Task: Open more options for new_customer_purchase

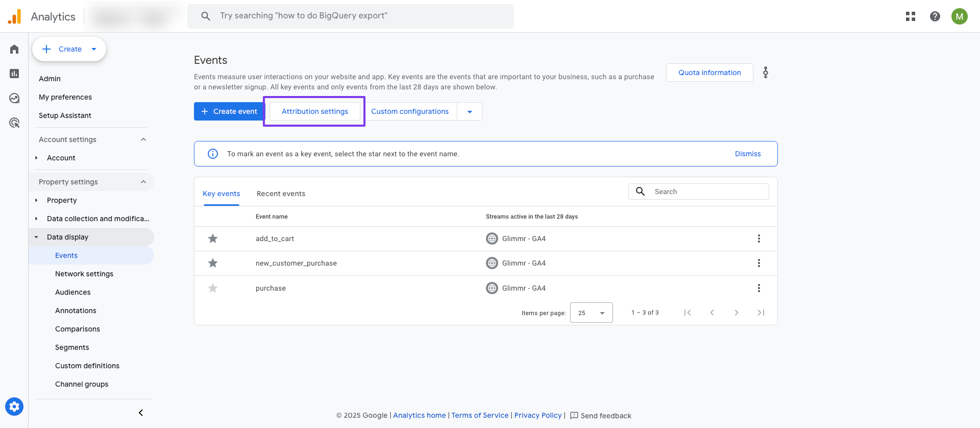Action: (x=759, y=263)
